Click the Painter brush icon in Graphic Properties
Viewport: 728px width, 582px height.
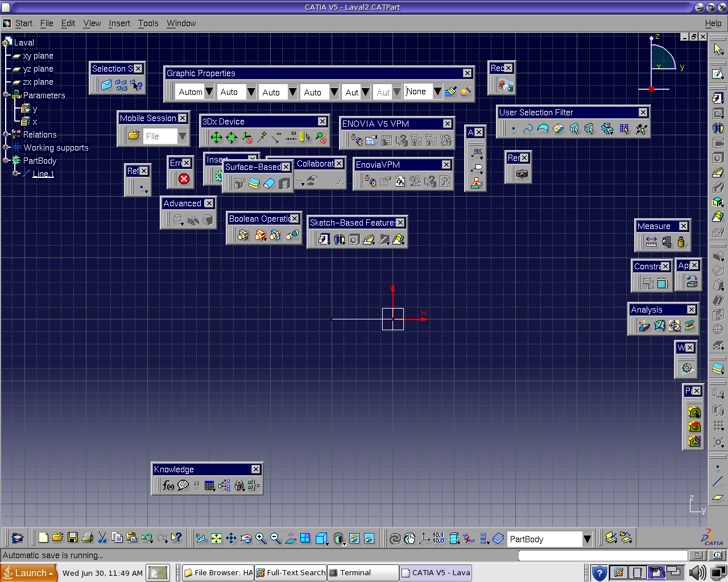(450, 92)
